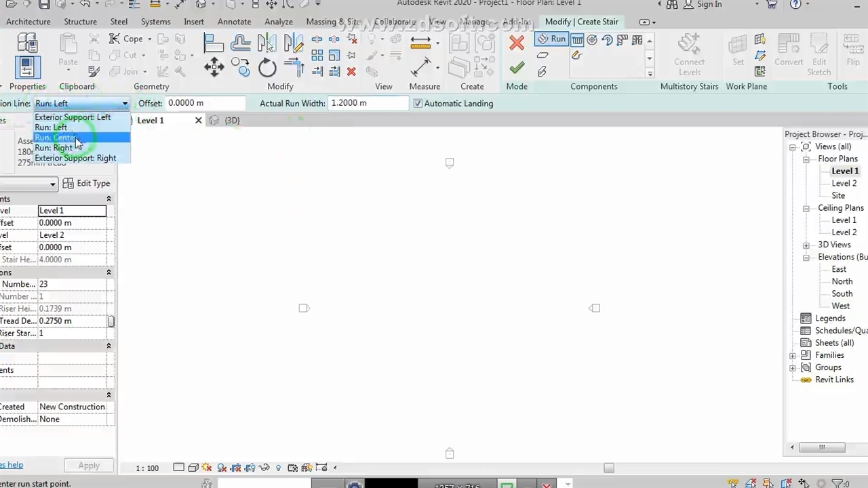This screenshot has width=868, height=488.
Task: Switch to the {3D} view tab
Action: (x=231, y=121)
